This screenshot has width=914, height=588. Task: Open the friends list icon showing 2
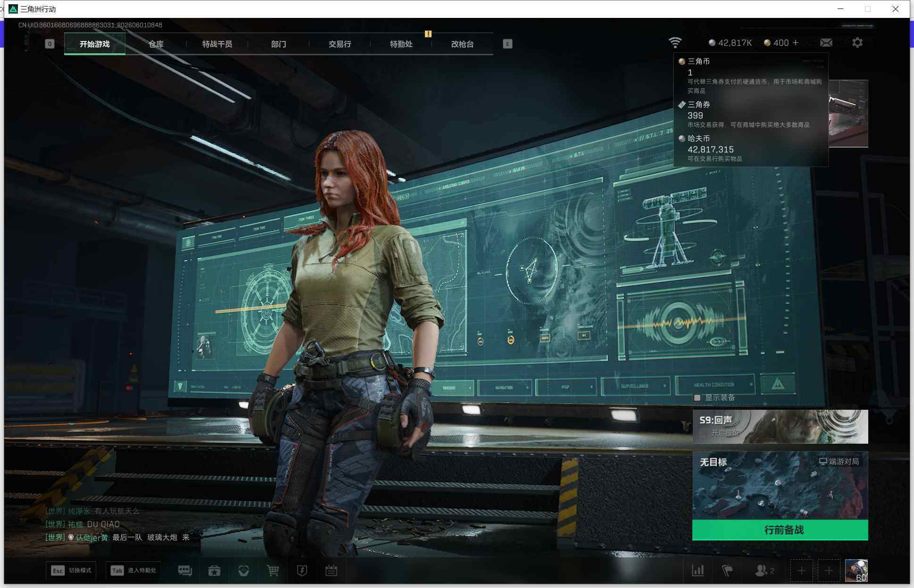tap(764, 571)
